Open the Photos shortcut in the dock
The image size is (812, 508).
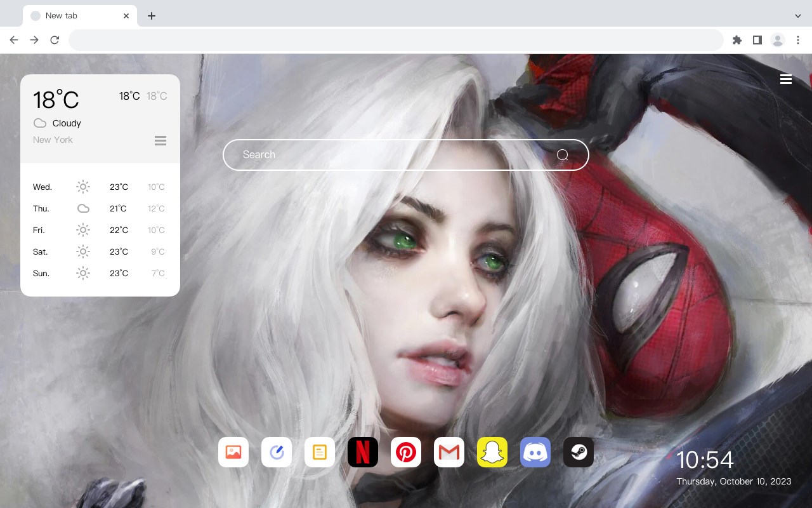coord(233,452)
